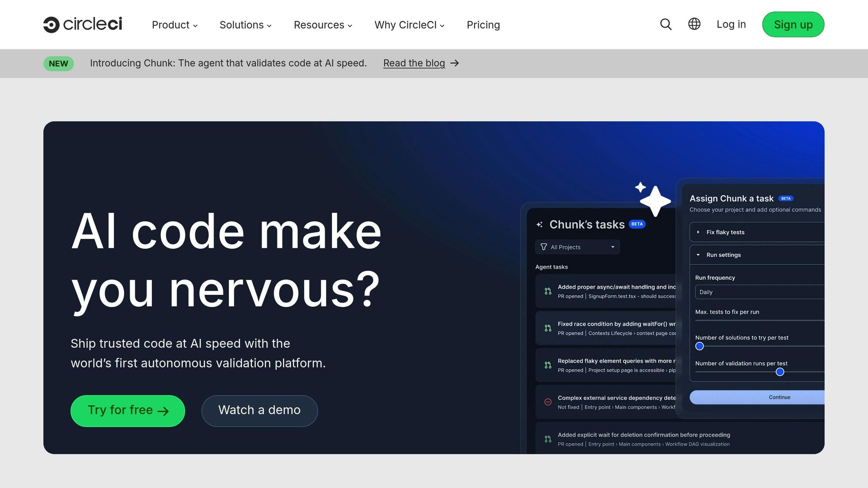Viewport: 868px width, 488px height.
Task: Click the error icon on the Not fixed task
Action: tap(547, 402)
